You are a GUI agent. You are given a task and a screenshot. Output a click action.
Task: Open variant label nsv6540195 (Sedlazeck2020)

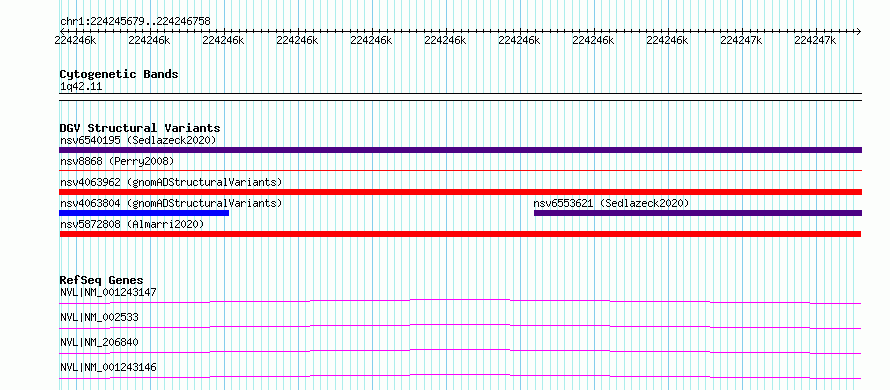click(x=138, y=140)
